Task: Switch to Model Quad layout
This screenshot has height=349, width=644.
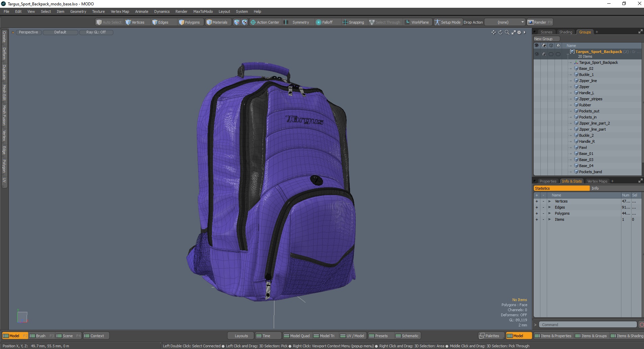Action: click(297, 336)
